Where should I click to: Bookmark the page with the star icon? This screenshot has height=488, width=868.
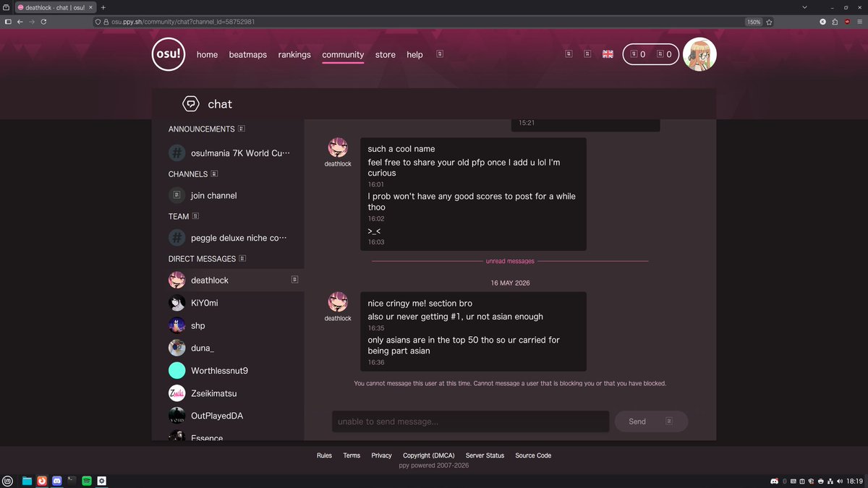coord(769,22)
